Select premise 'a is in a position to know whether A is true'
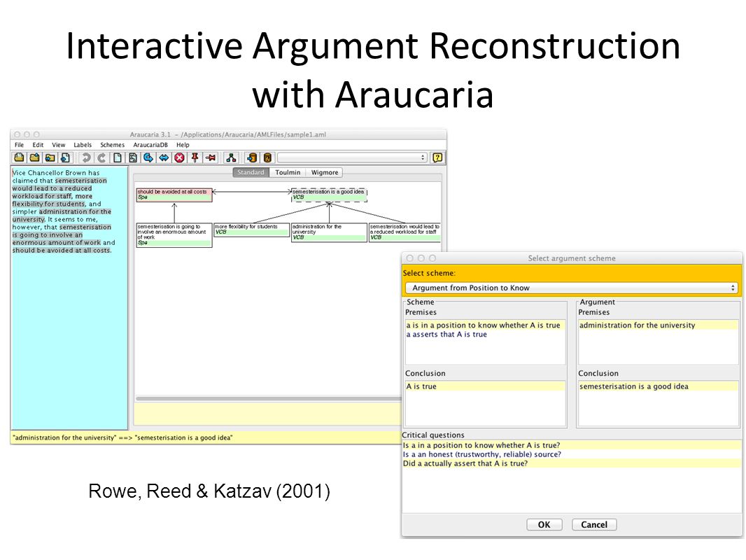 484,325
